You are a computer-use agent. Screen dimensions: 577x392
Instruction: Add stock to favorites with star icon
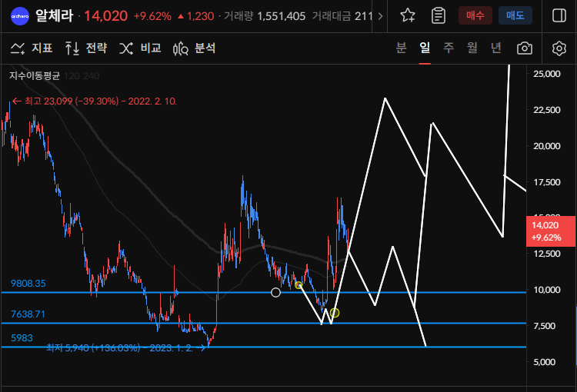click(408, 15)
